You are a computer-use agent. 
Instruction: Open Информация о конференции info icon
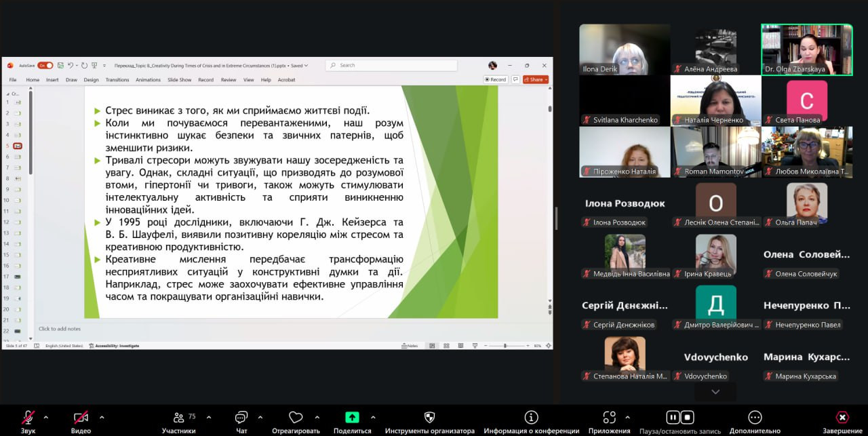(532, 417)
